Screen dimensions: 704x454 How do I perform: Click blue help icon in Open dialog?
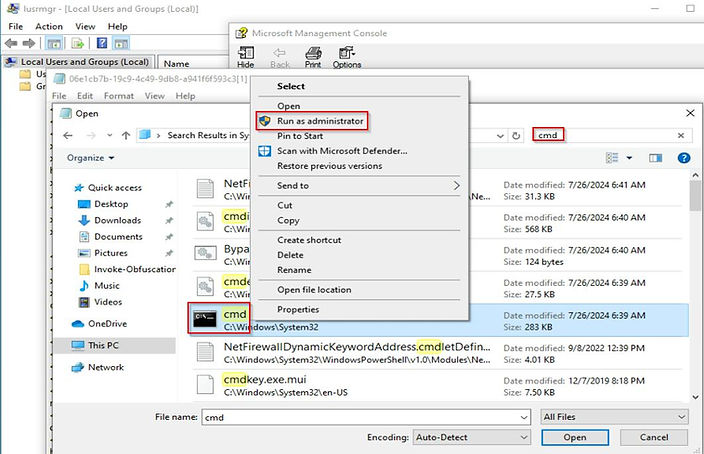(x=684, y=158)
